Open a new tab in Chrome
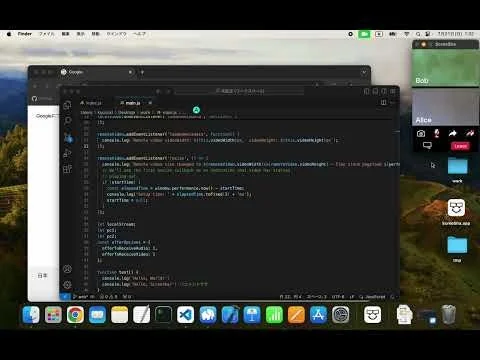 (142, 72)
